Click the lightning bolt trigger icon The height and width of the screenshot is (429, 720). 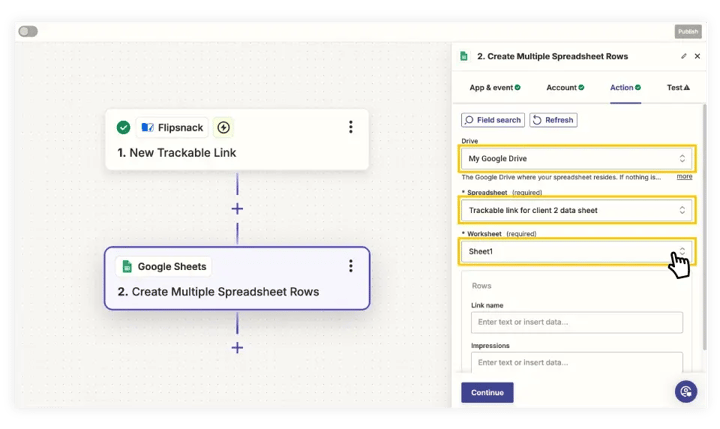click(x=224, y=127)
